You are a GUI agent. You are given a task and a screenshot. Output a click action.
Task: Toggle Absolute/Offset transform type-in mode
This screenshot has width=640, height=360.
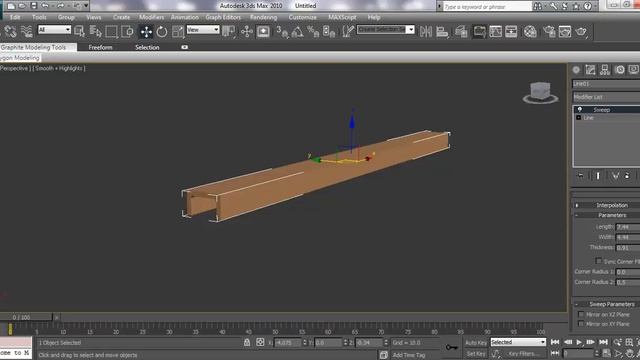[x=260, y=342]
